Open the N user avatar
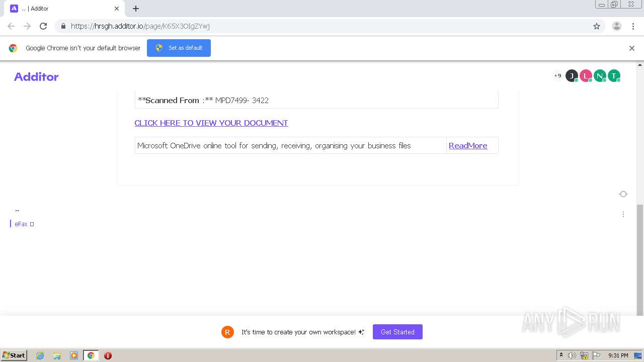This screenshot has width=644, height=362. pyautogui.click(x=600, y=76)
